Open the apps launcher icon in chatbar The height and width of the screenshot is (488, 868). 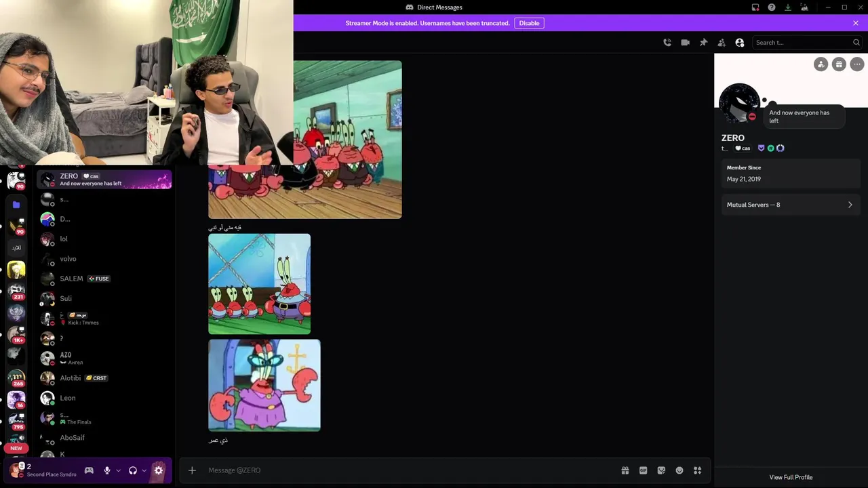pos(697,470)
